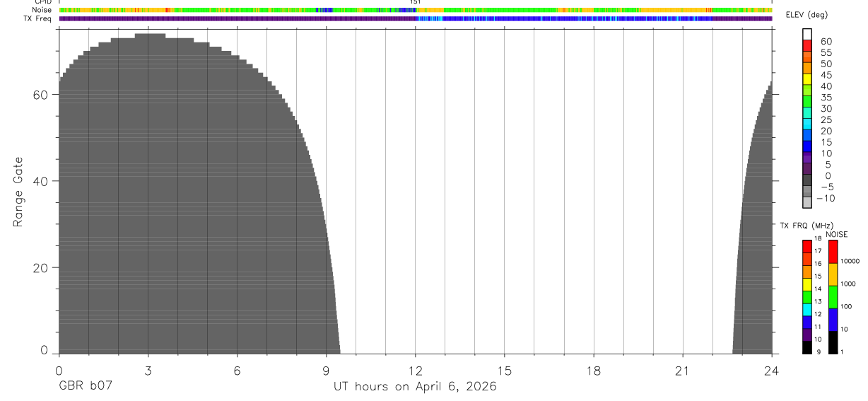Select the purple segment of the TX FRQ bar
Viewport: 868px width, 401px height.
click(x=807, y=335)
